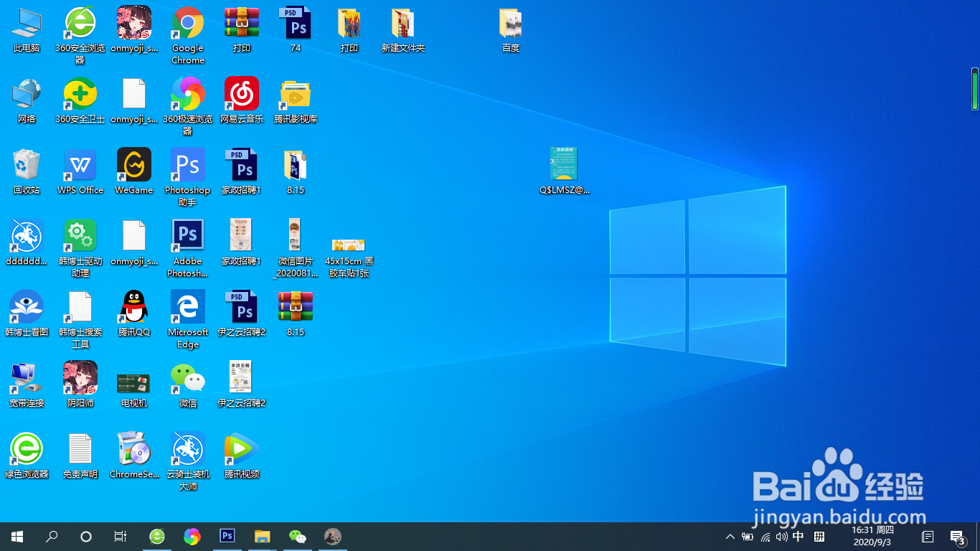This screenshot has height=551, width=980.
Task: Switch to Photoshop in the taskbar
Action: 227,537
